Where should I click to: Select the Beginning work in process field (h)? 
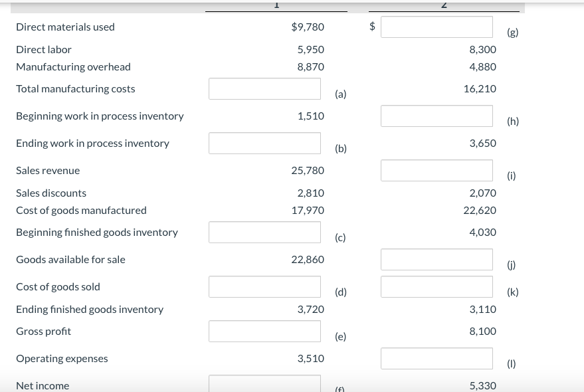(437, 116)
